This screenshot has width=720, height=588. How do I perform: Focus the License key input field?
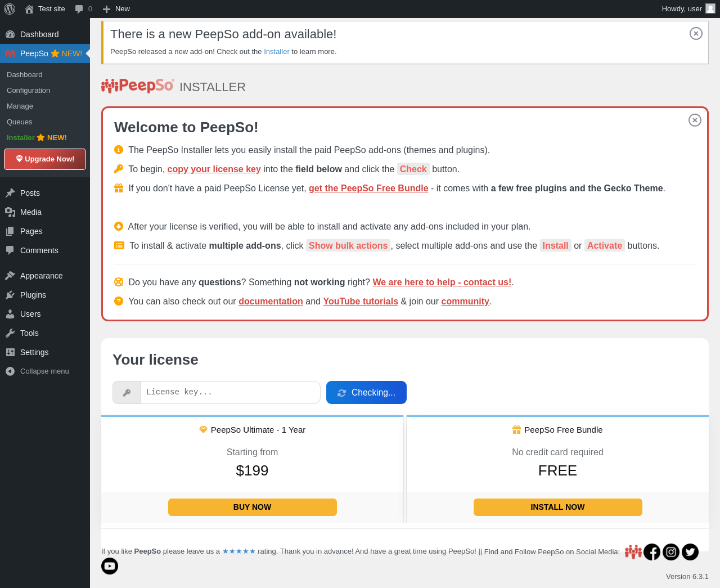[x=229, y=393]
